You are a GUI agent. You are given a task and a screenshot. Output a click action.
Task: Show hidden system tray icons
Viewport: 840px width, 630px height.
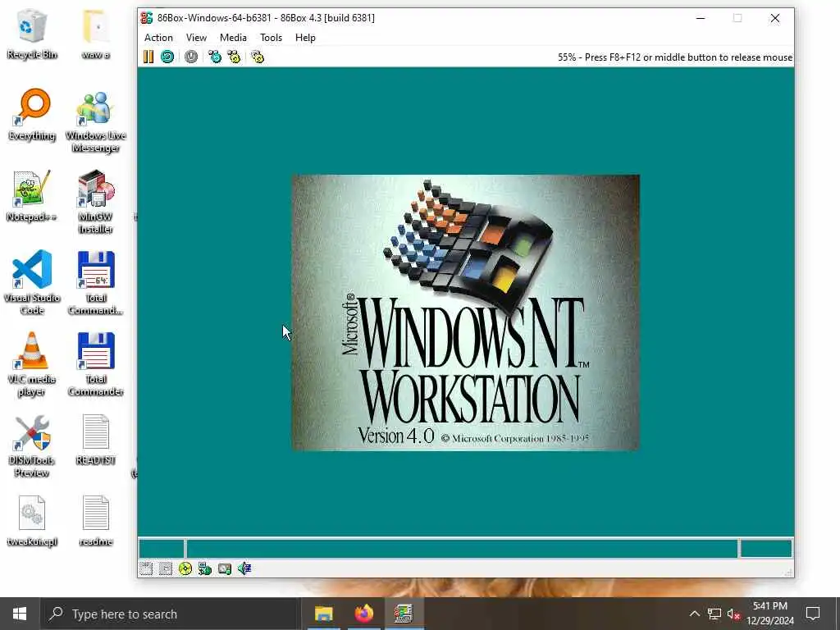click(x=694, y=614)
